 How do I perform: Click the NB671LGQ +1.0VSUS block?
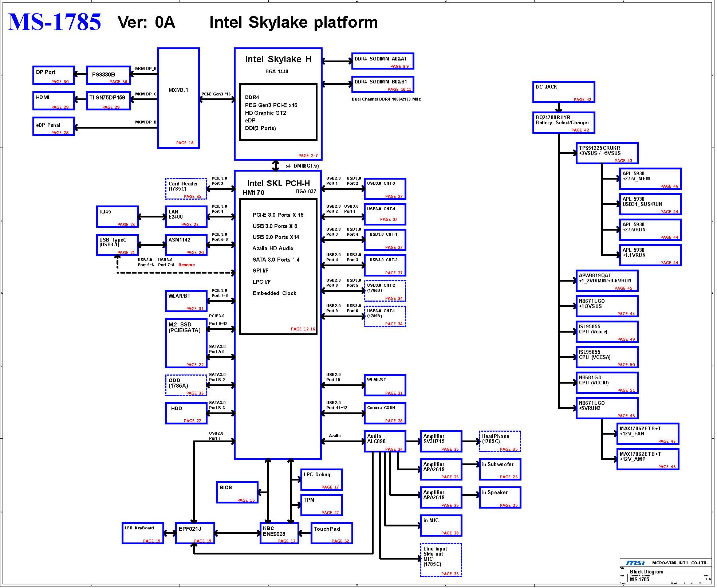click(x=607, y=306)
